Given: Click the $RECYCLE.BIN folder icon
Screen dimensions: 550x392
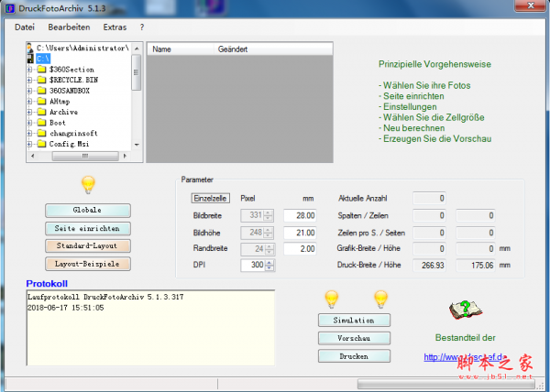Looking at the screenshot, I should click(41, 80).
